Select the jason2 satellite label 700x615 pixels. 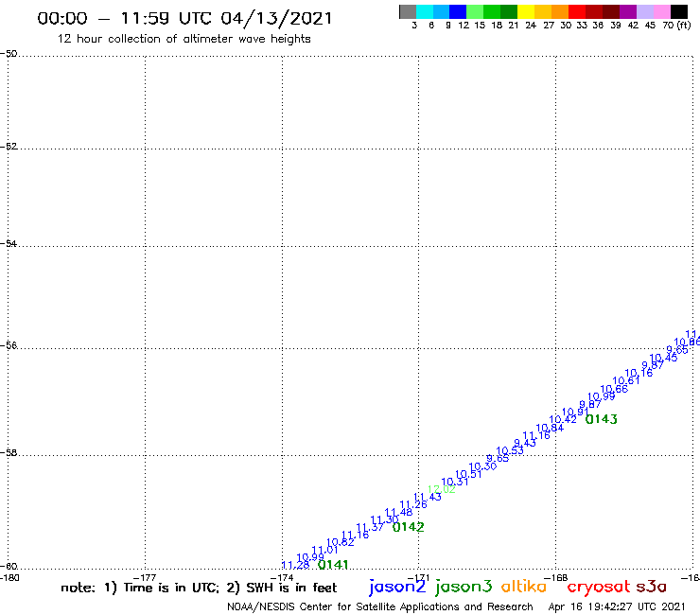click(397, 587)
